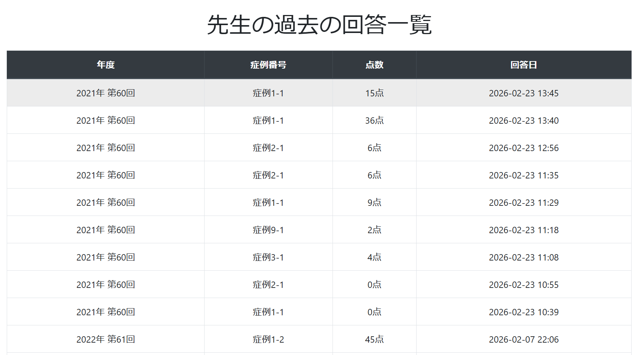Click the 45点 score cell

[x=374, y=339]
